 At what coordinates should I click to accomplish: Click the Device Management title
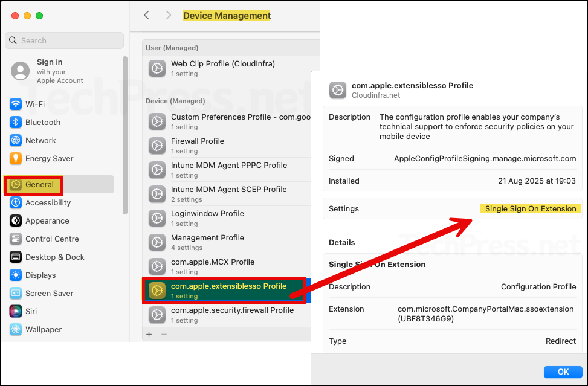(x=227, y=15)
